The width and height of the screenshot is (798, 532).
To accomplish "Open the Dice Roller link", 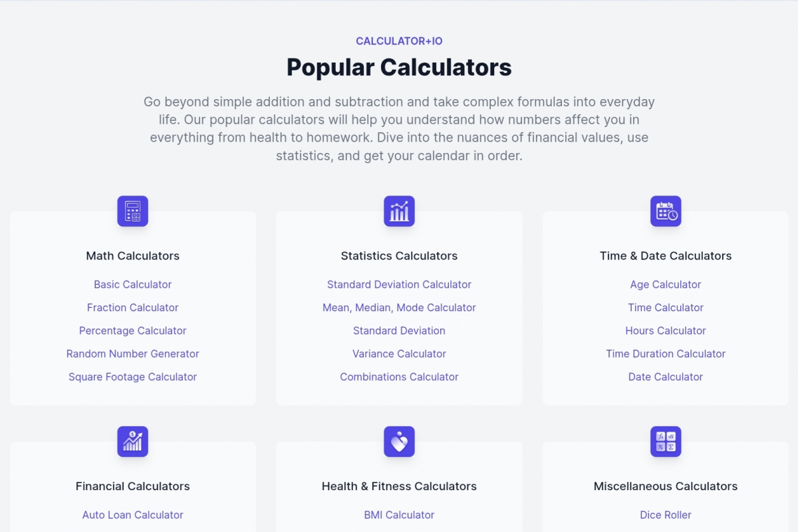I will point(666,515).
